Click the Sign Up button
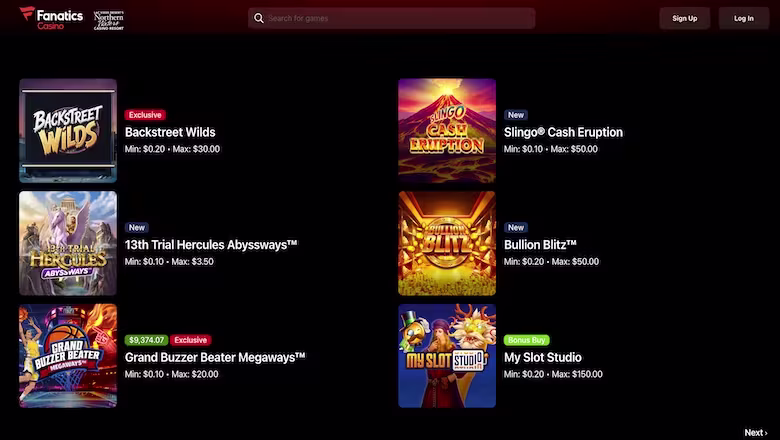Screen dimensions: 780x440 tap(684, 18)
